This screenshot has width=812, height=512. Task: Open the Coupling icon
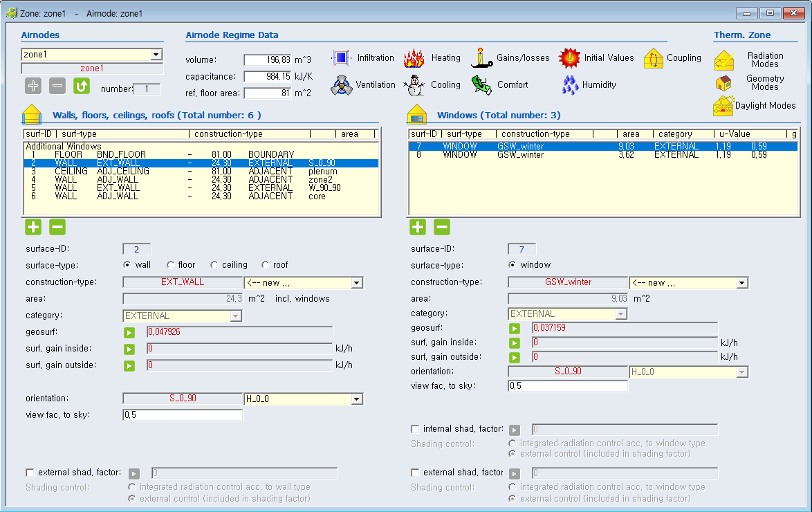(x=653, y=58)
